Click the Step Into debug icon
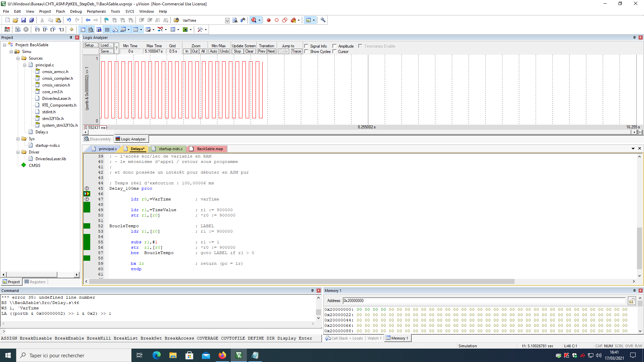 point(37,29)
